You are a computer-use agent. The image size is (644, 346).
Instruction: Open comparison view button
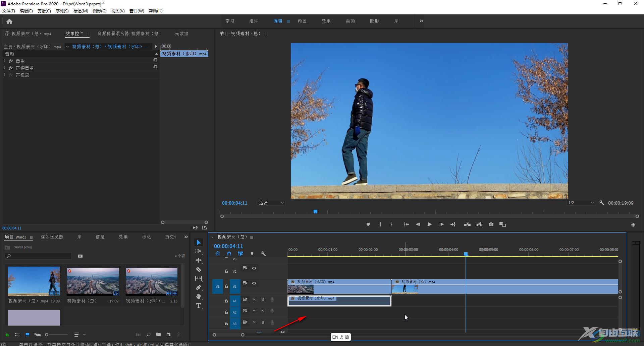[x=502, y=224]
